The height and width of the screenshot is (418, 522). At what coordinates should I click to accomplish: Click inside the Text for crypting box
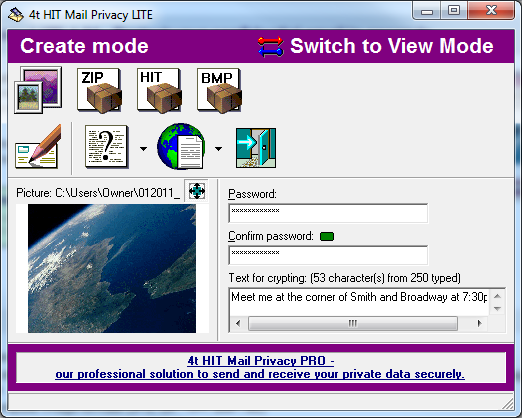[x=359, y=302]
